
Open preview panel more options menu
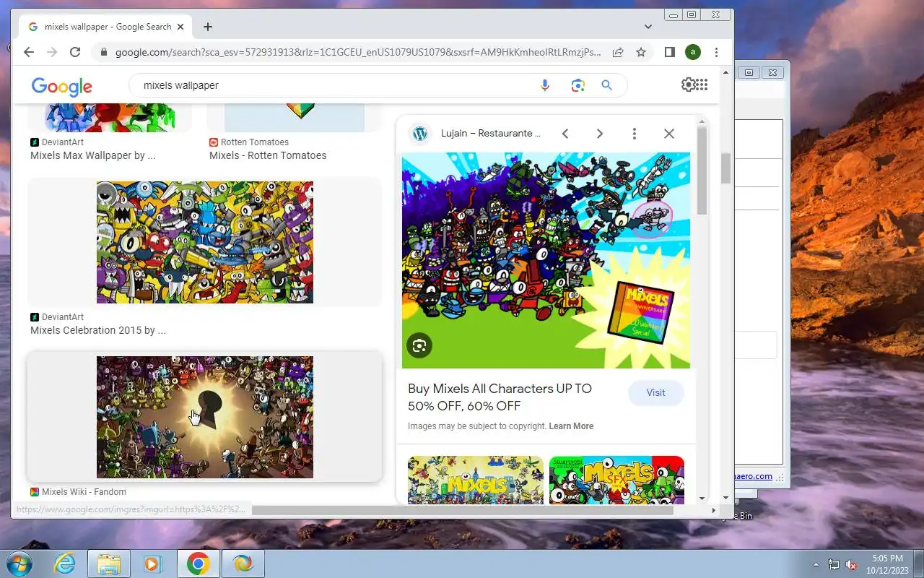click(634, 134)
